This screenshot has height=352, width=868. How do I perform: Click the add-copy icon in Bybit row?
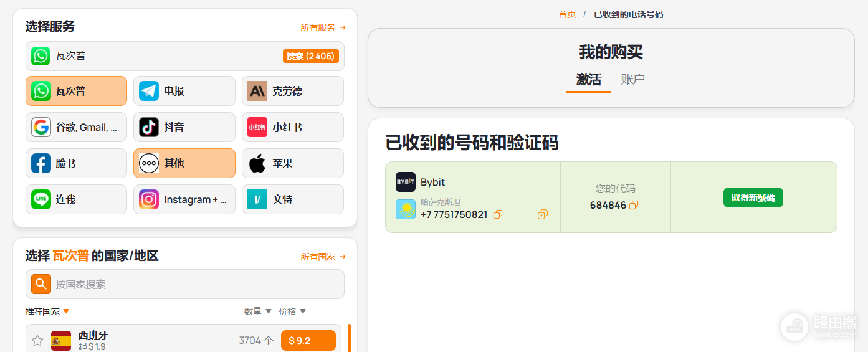click(543, 214)
